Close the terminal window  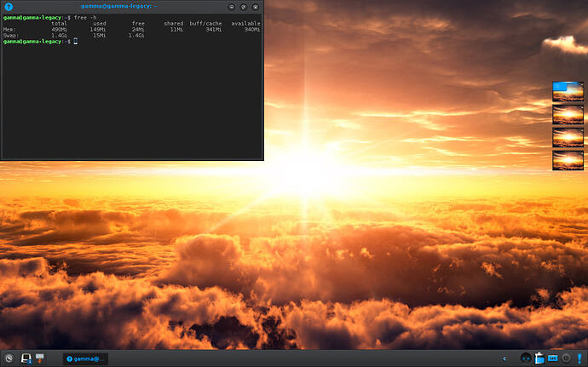[x=256, y=7]
